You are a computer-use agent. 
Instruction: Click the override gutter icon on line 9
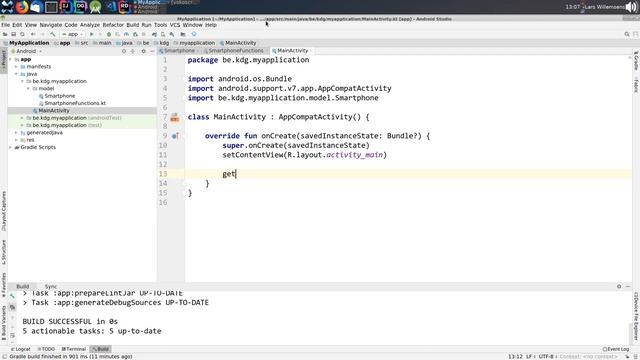click(175, 136)
